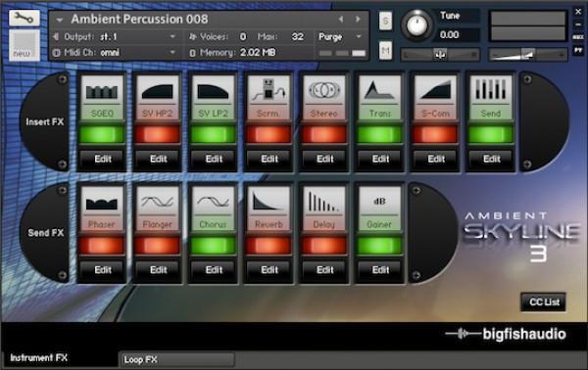The width and height of the screenshot is (588, 370).
Task: Click the Output speaker icon
Action: [56, 36]
